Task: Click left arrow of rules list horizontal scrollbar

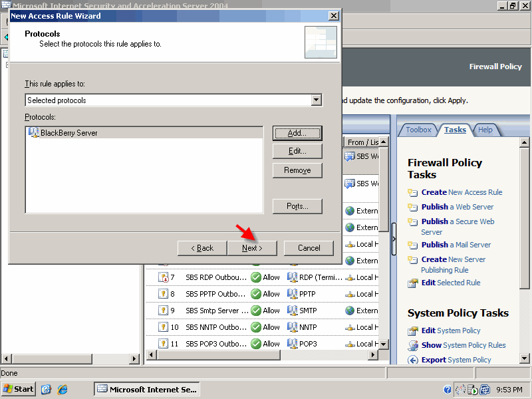Action: 152,355
